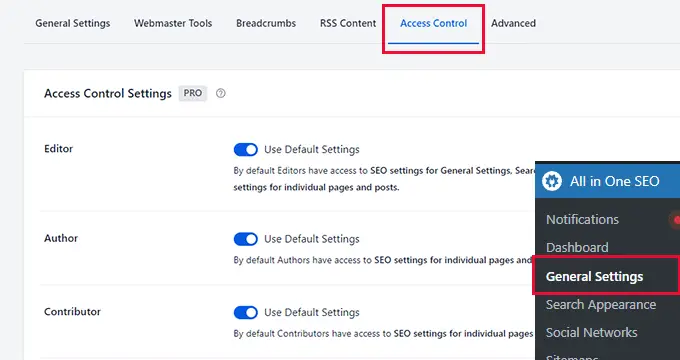Select the RSS Content tab

[x=348, y=23]
